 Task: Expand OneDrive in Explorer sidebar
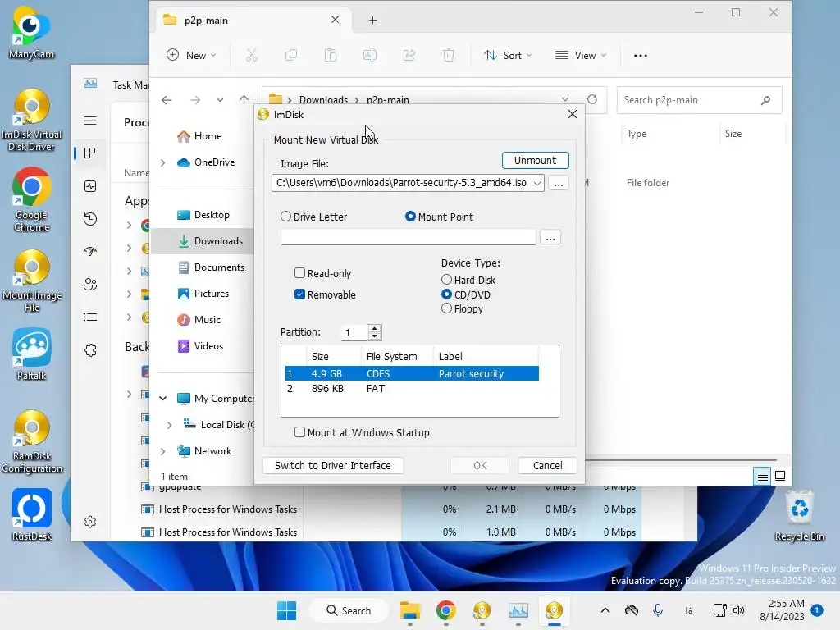163,162
